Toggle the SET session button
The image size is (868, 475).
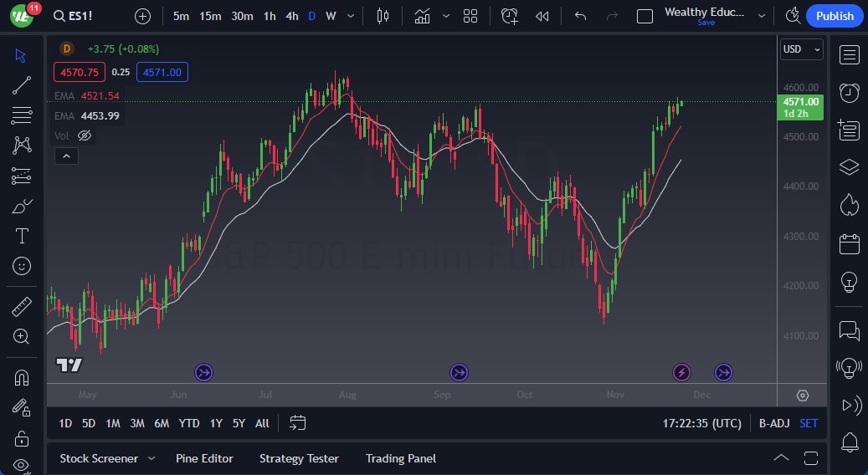coord(808,423)
